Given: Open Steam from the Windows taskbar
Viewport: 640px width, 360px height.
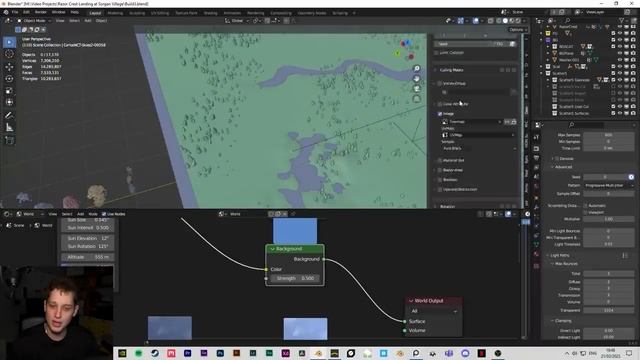Looking at the screenshot, I should click(x=155, y=353).
